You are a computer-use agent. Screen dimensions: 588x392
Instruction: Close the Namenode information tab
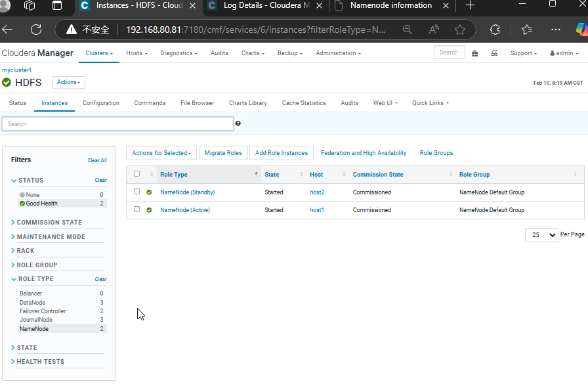tap(446, 6)
